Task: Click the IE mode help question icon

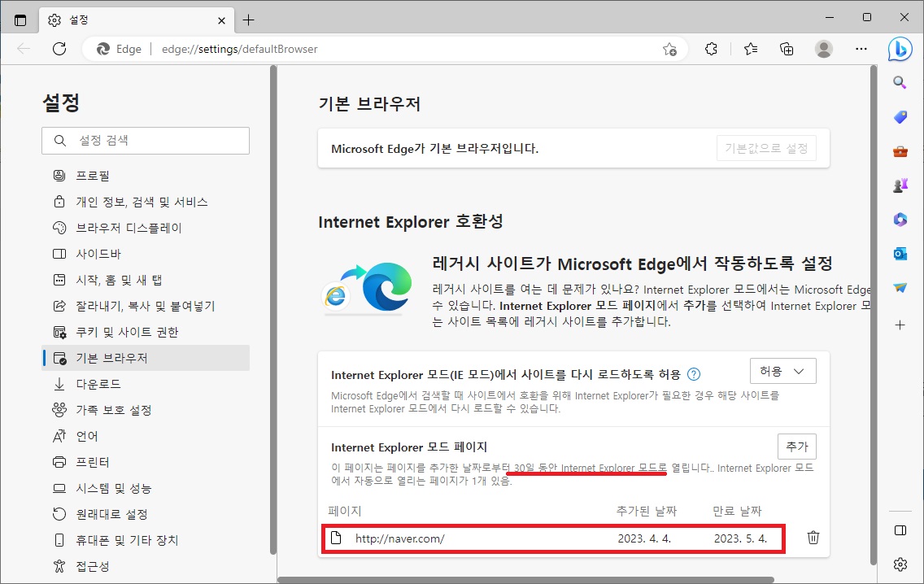Action: tap(694, 374)
